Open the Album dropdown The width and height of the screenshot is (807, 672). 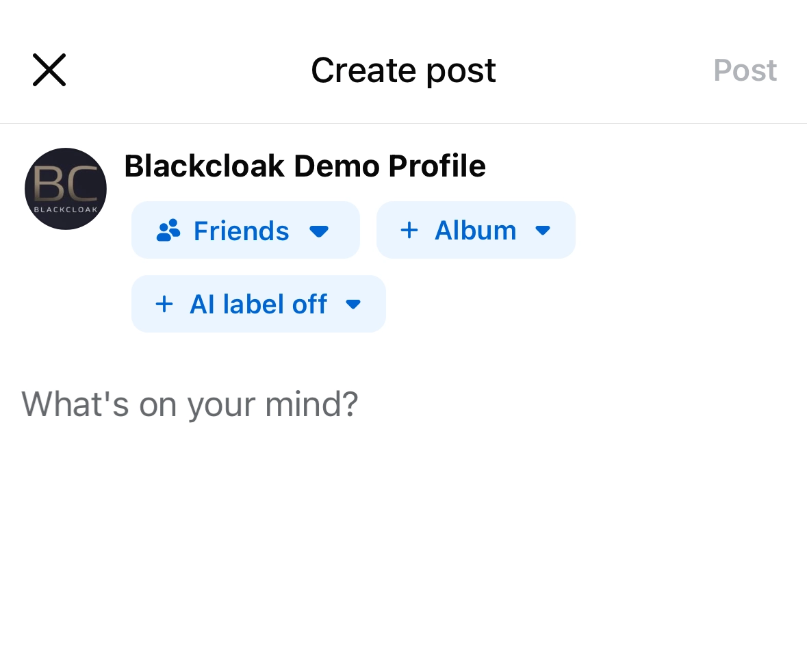pyautogui.click(x=476, y=231)
